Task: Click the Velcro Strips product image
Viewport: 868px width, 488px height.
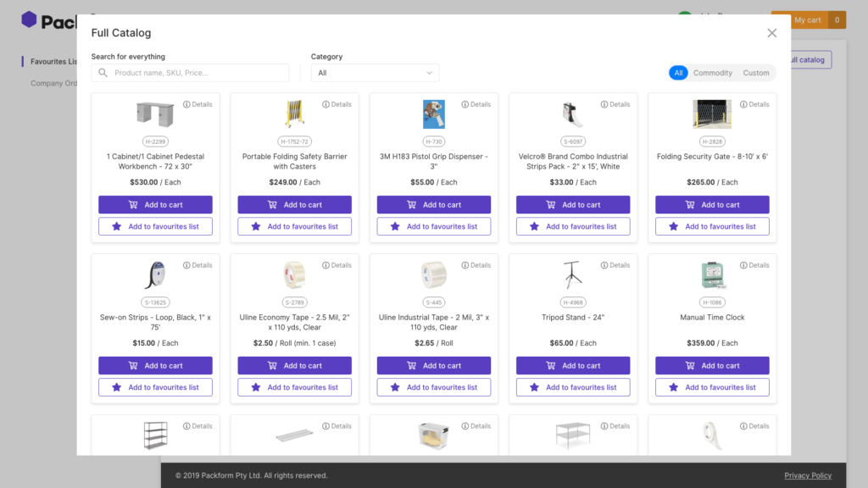Action: [x=573, y=114]
